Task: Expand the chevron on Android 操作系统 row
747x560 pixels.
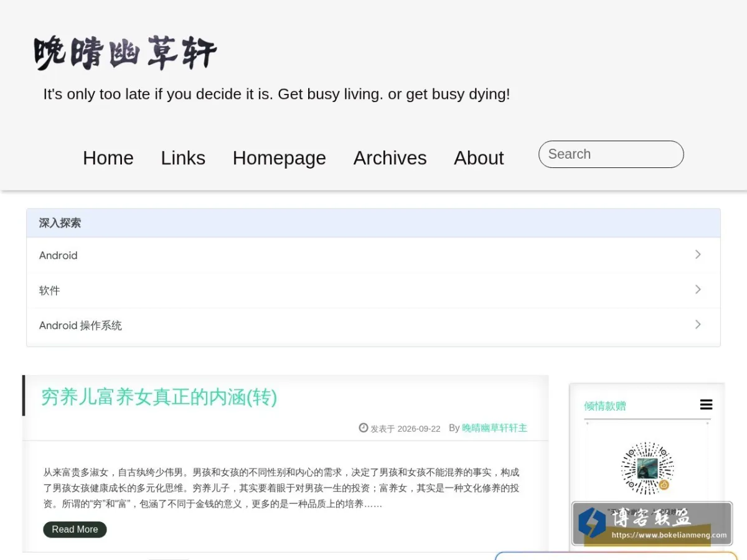Action: point(698,324)
